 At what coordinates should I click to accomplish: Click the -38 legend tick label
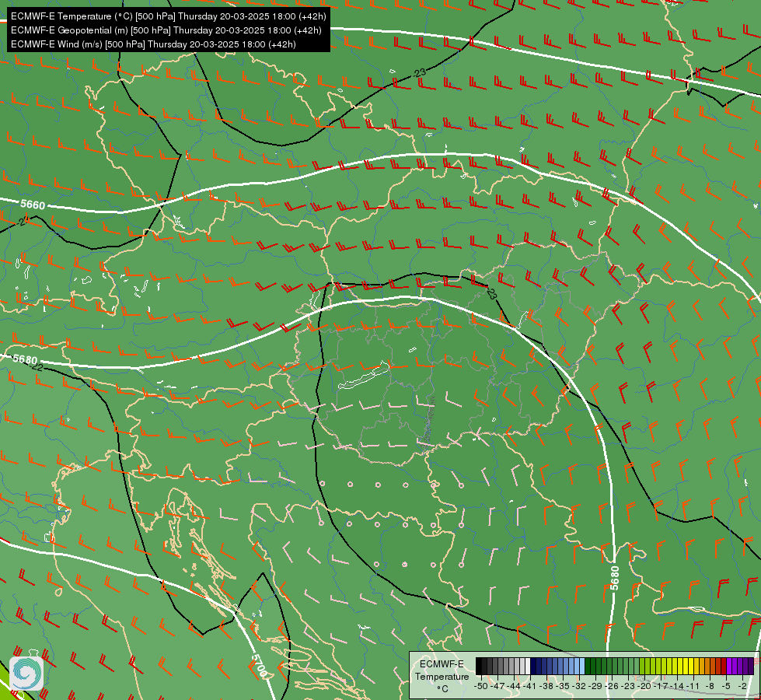546,686
